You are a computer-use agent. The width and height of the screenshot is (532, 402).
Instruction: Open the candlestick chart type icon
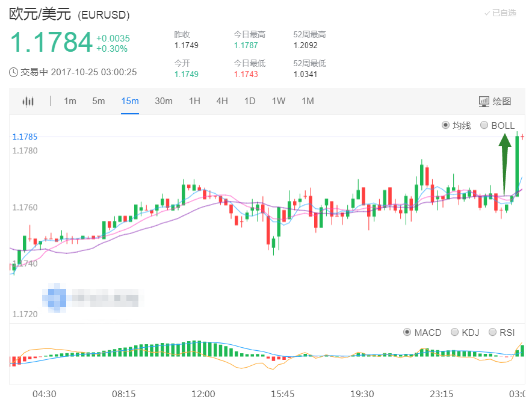[28, 101]
